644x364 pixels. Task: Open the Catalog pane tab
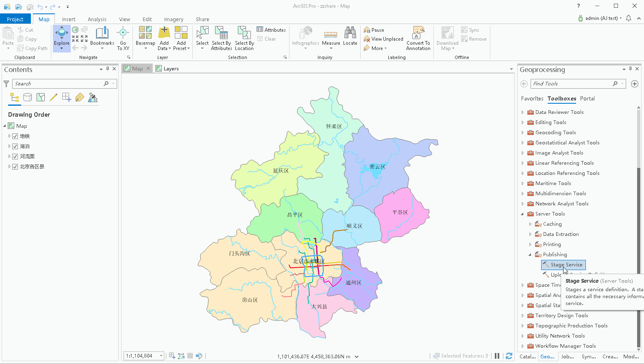(527, 357)
